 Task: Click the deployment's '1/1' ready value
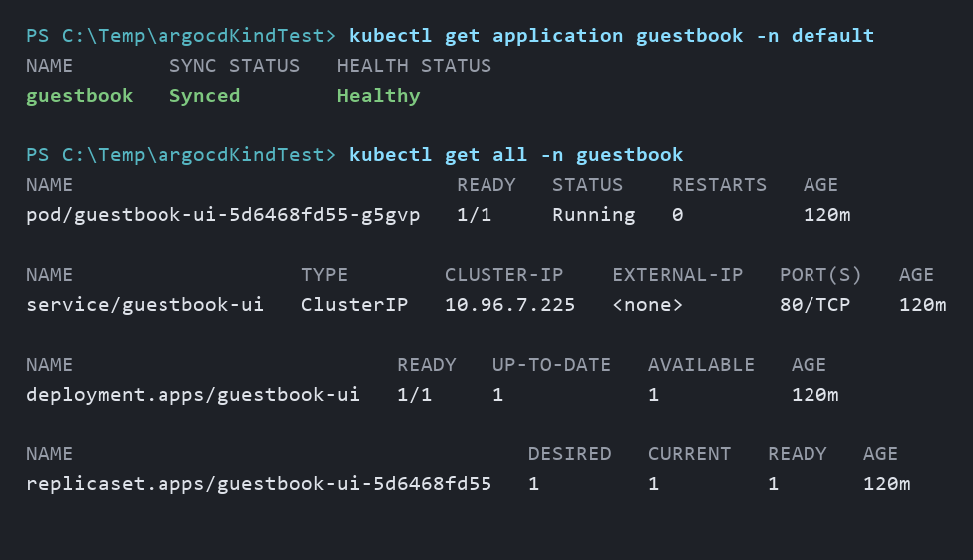click(414, 395)
